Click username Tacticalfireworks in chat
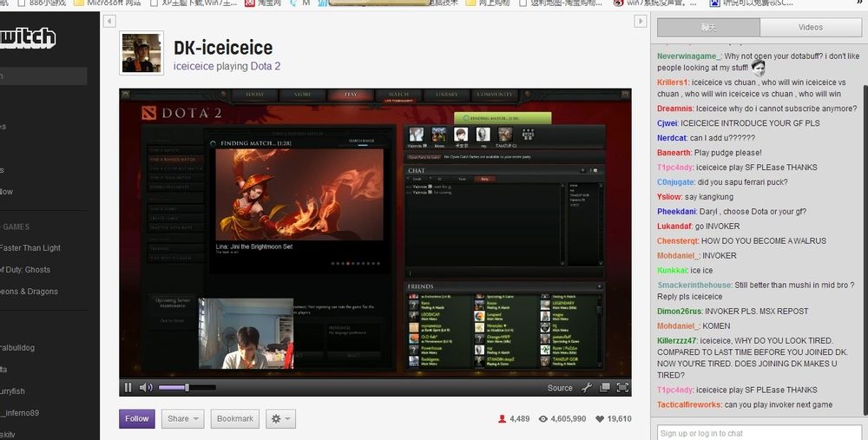The image size is (868, 440). 689,404
